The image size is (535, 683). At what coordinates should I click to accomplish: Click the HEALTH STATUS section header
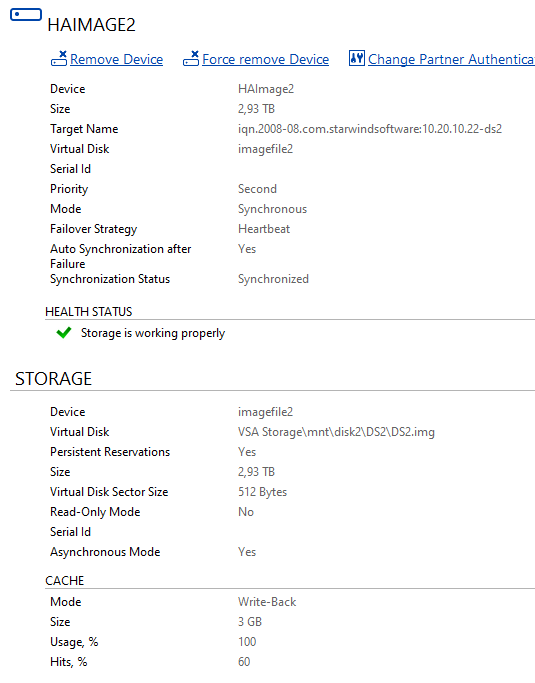88,312
